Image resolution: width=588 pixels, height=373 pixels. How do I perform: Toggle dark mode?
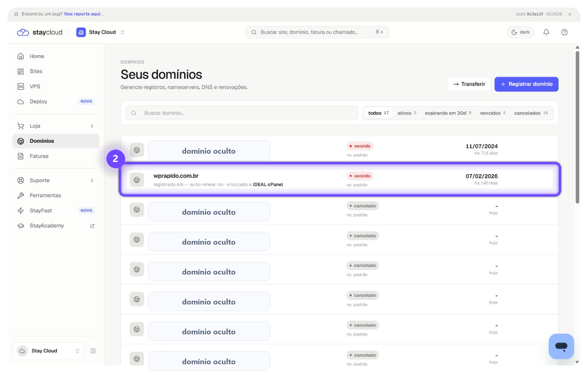[x=521, y=32]
